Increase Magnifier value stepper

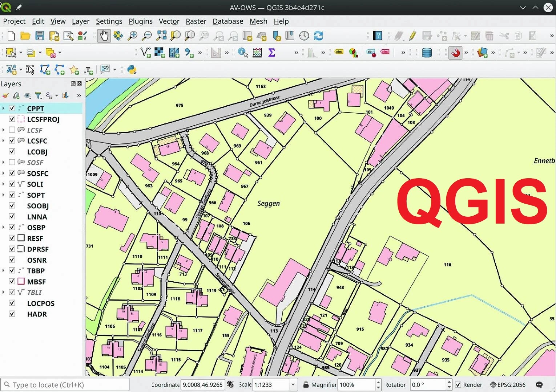[378, 382]
